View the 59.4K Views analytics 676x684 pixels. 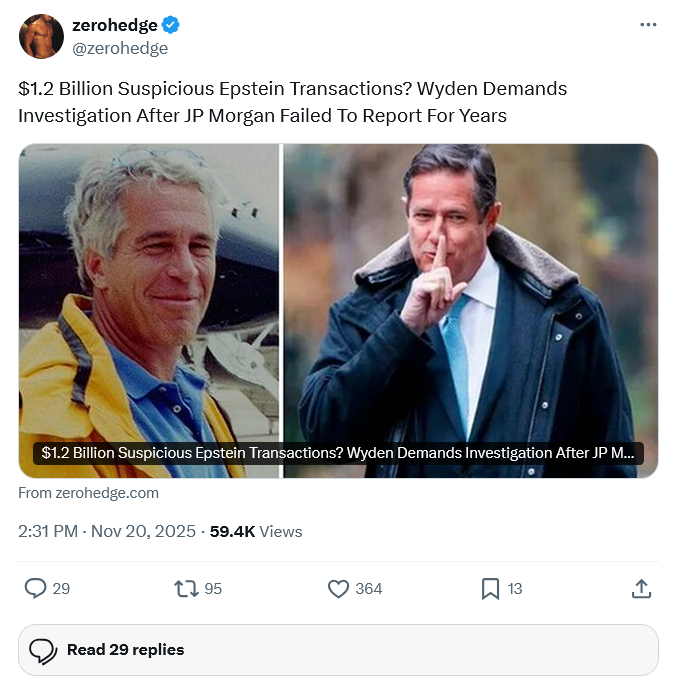(256, 532)
